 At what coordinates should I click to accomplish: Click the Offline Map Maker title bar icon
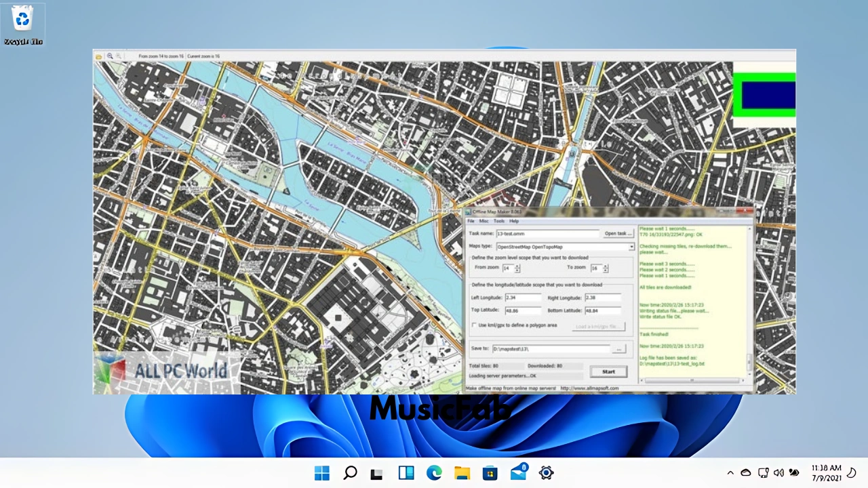coord(468,212)
